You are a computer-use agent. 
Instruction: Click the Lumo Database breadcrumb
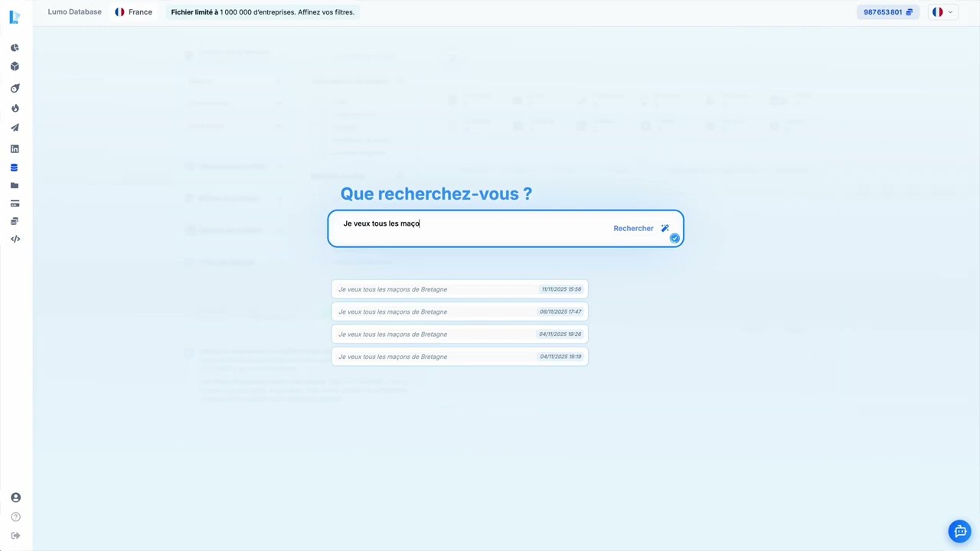point(74,12)
